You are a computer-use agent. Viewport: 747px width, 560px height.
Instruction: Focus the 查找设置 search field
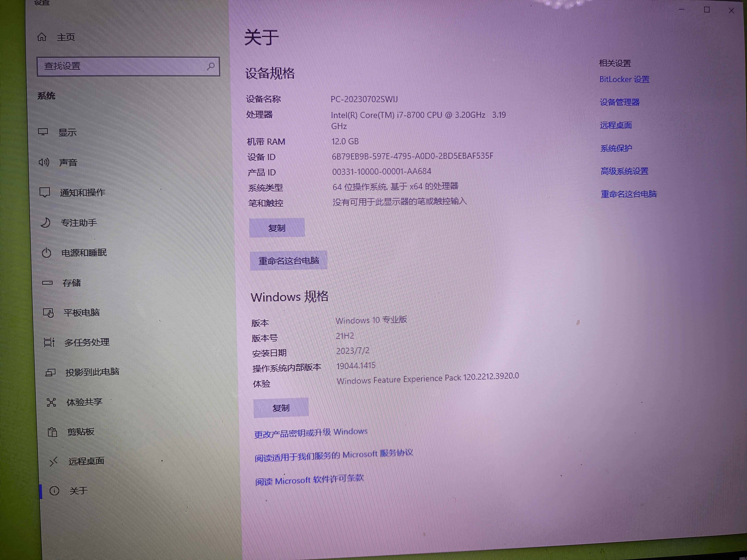128,66
